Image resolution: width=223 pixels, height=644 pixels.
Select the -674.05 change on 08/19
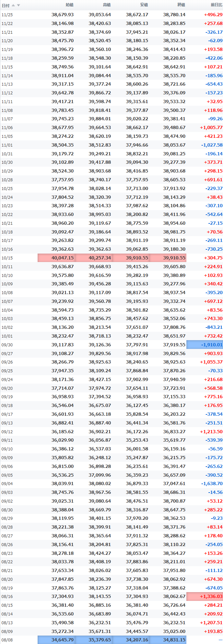214,588
